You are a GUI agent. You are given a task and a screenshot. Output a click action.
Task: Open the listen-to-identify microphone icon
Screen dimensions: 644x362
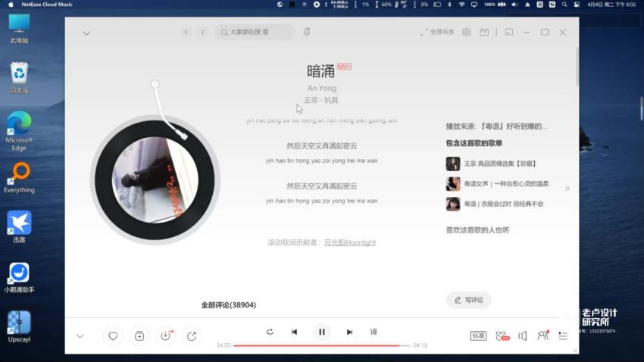pos(307,32)
